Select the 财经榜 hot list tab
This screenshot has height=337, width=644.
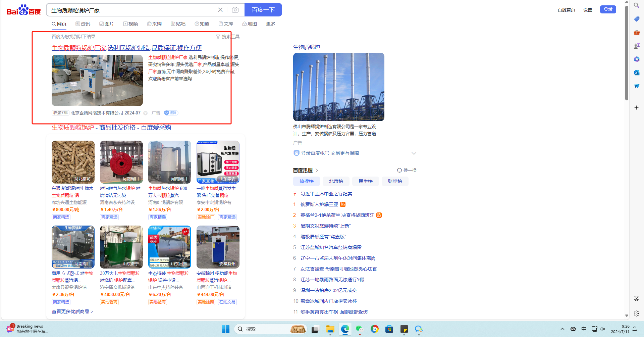pyautogui.click(x=395, y=181)
